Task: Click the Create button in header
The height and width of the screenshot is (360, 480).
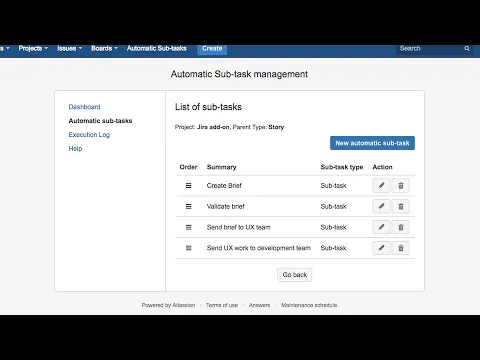Action: pyautogui.click(x=212, y=49)
